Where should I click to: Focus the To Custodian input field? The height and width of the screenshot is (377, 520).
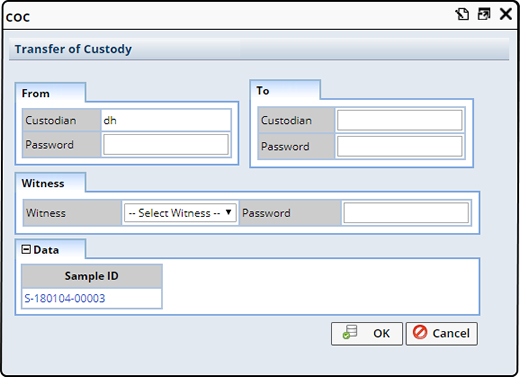tap(400, 120)
